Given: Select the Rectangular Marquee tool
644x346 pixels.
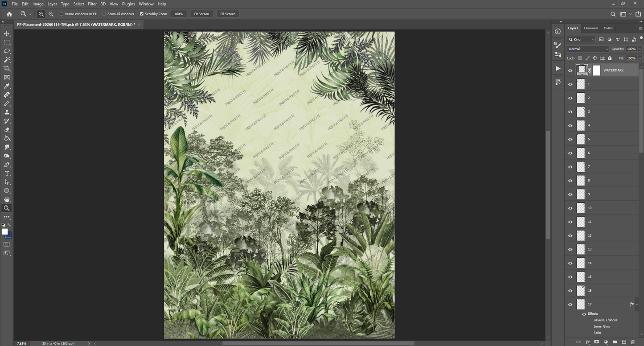Looking at the screenshot, I should click(x=7, y=42).
